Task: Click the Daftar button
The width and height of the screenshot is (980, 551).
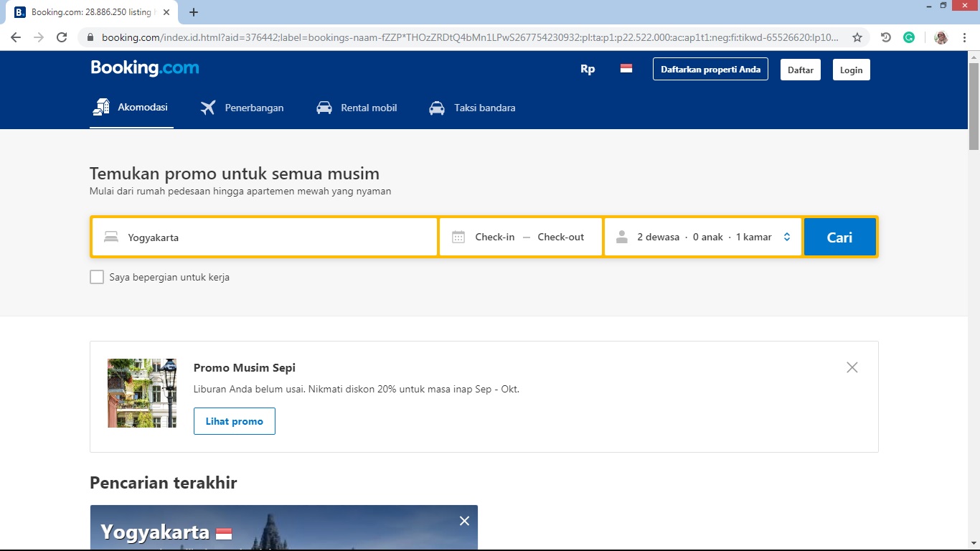Action: [x=801, y=70]
